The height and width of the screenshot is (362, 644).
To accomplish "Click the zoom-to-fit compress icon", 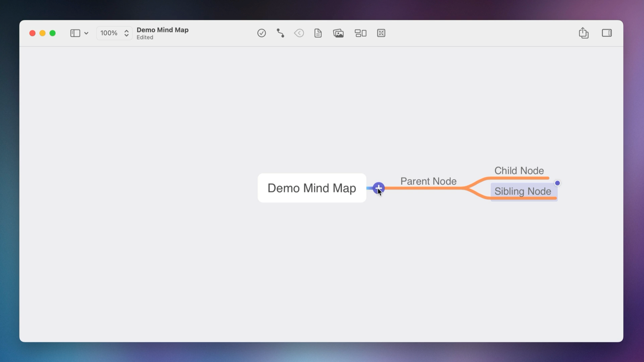I will coord(381,33).
